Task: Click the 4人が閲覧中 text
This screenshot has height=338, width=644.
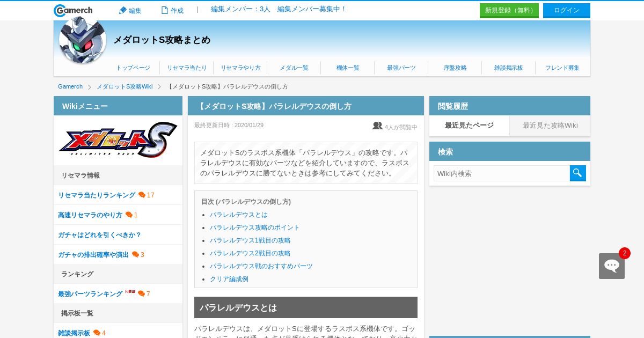Action: coord(401,127)
